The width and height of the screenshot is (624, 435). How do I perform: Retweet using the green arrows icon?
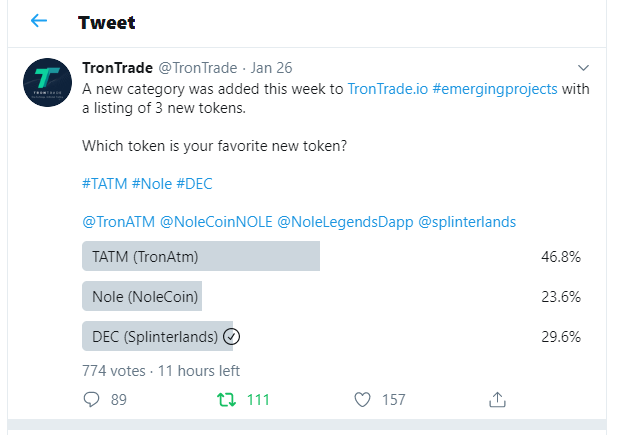pyautogui.click(x=227, y=399)
